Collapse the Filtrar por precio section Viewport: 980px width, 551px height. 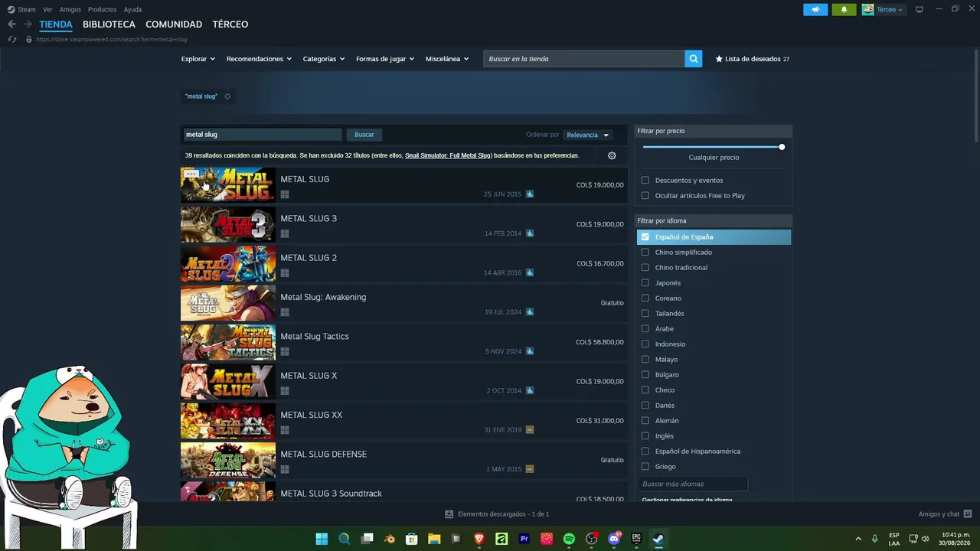(714, 131)
